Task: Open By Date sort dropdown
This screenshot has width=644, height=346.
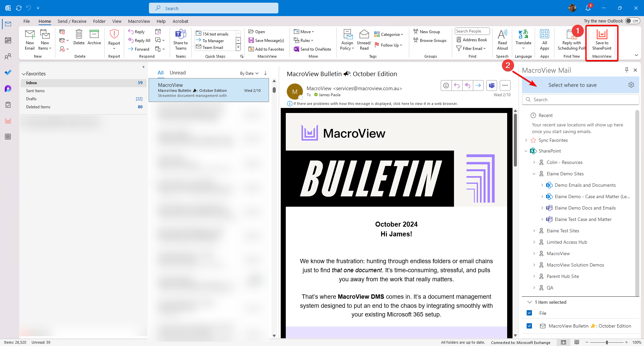Action: [x=249, y=73]
